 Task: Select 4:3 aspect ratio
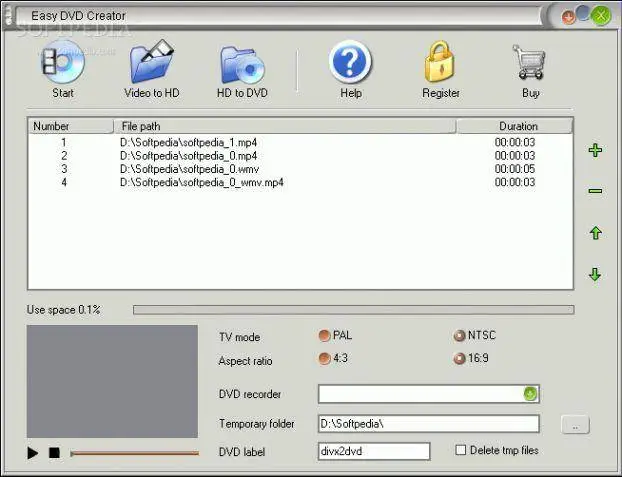tap(324, 359)
